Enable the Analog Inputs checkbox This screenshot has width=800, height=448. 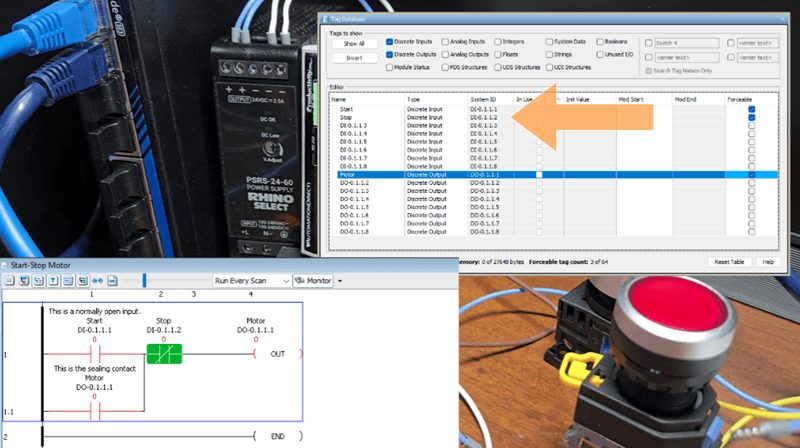pos(445,42)
